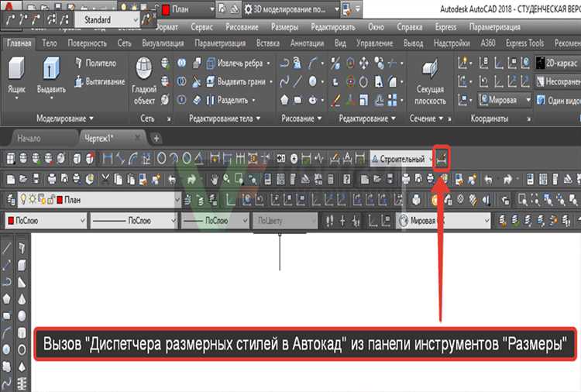Click Политело in the Modeling panel
The width and height of the screenshot is (581, 392).
(x=96, y=63)
